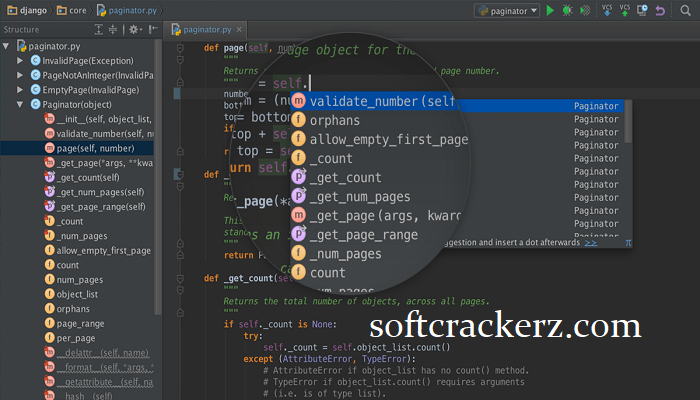Select _get_page_range(self) in Structure tree
Viewport: 700px width, 400px height.
click(95, 207)
